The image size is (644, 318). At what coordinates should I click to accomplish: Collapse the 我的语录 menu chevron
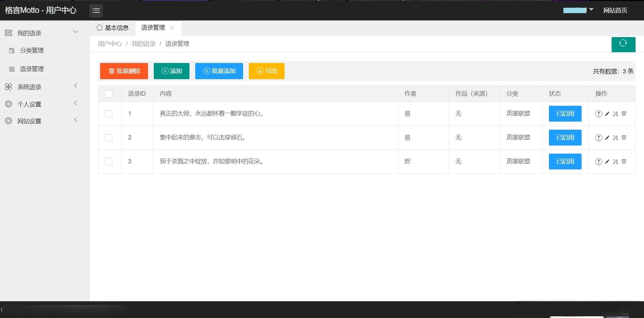click(76, 32)
